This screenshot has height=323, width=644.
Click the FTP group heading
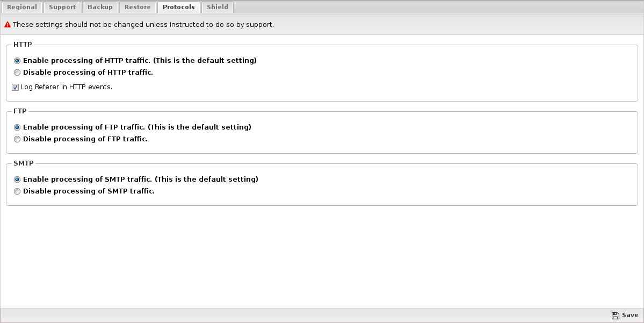pos(20,111)
